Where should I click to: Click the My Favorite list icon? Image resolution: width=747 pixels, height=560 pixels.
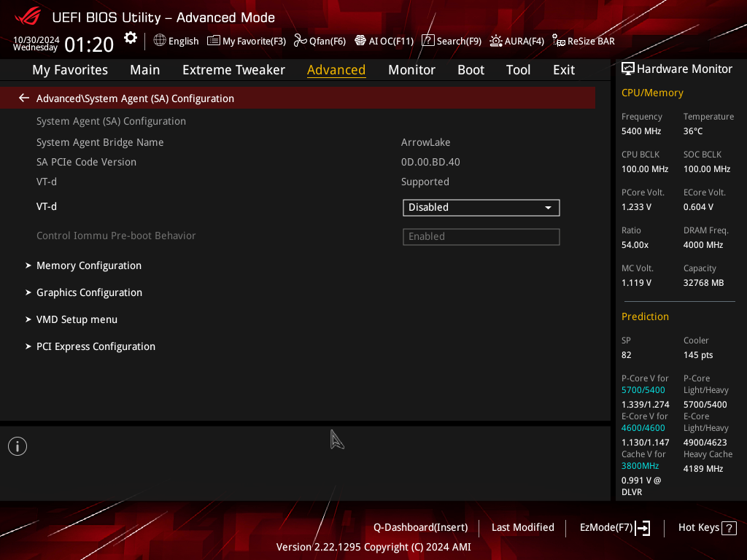tap(214, 41)
